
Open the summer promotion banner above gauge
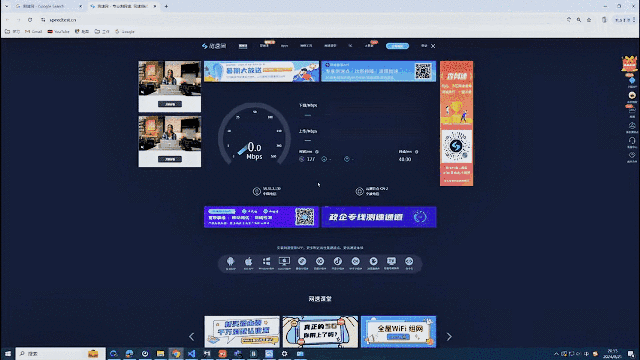pyautogui.click(x=261, y=71)
